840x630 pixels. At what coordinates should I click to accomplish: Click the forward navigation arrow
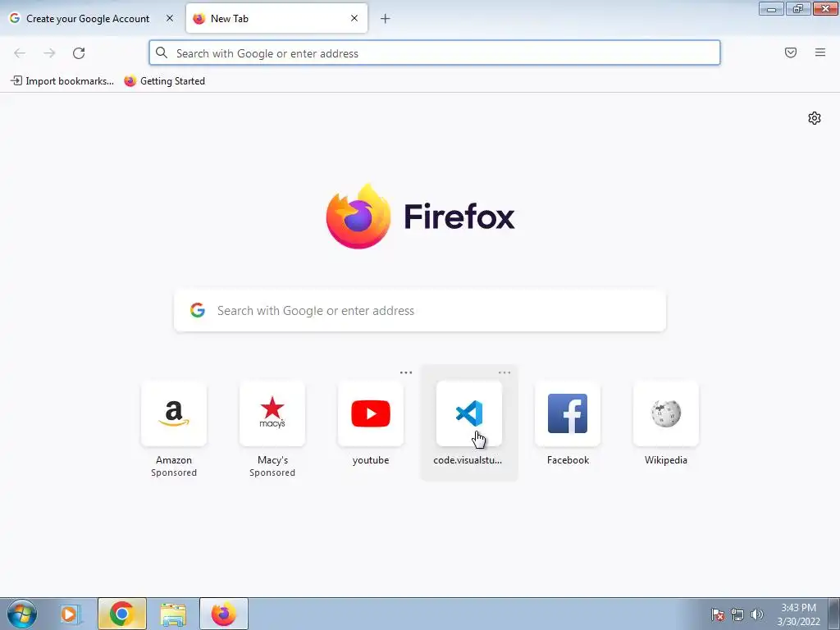click(49, 53)
